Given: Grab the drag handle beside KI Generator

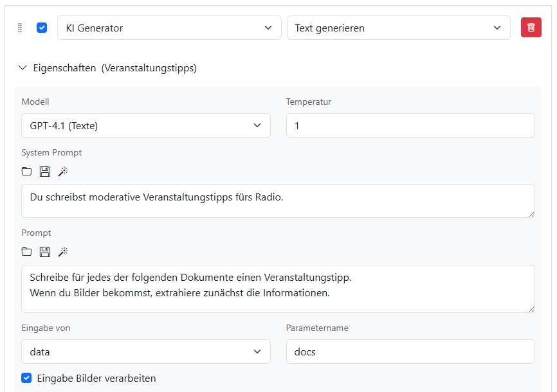Looking at the screenshot, I should (20, 28).
